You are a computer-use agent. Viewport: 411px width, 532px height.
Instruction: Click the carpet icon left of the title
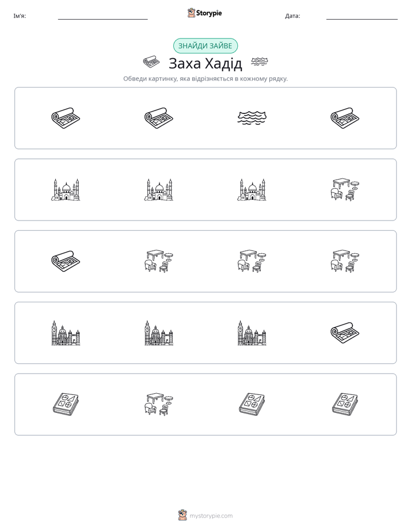[151, 62]
